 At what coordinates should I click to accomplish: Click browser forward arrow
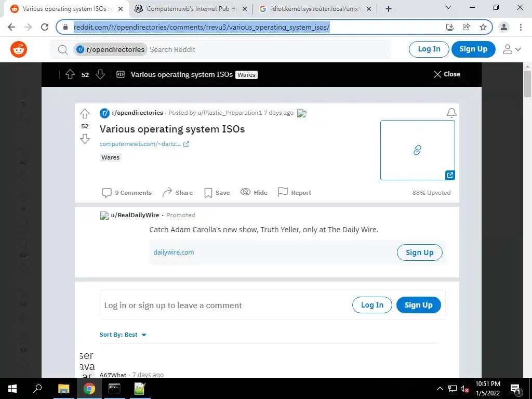point(28,27)
